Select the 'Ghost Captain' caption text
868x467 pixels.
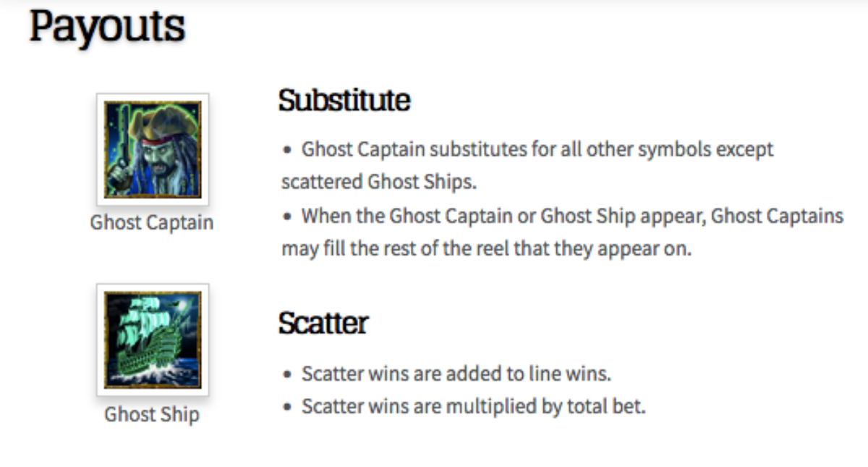152,222
